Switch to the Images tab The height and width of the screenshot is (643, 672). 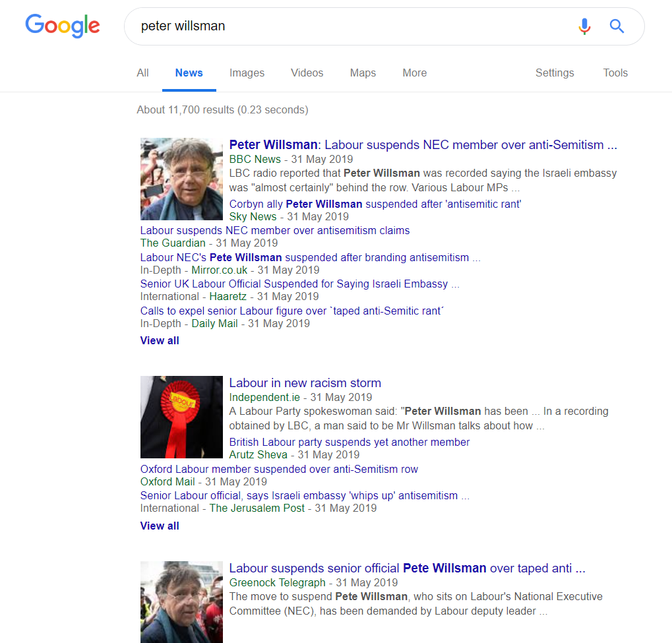(x=247, y=73)
